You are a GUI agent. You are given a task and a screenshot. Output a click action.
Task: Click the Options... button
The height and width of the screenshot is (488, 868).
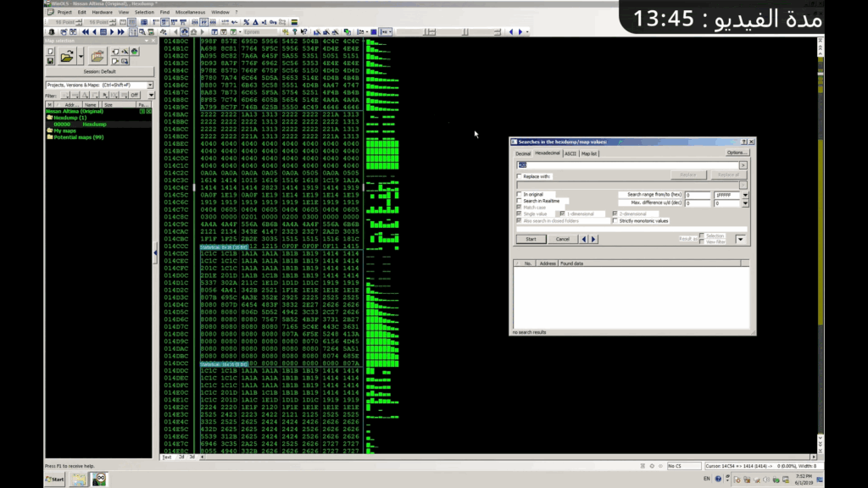click(x=737, y=152)
